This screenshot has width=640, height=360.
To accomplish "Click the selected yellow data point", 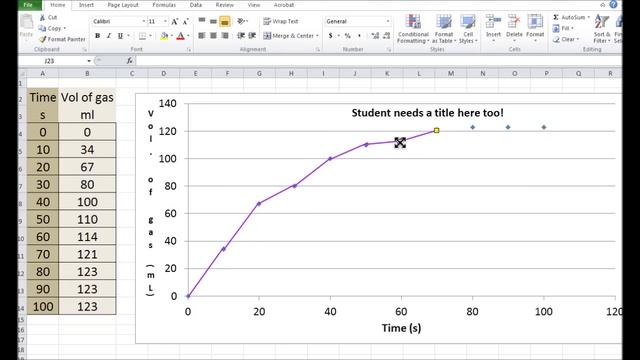I will click(x=436, y=130).
